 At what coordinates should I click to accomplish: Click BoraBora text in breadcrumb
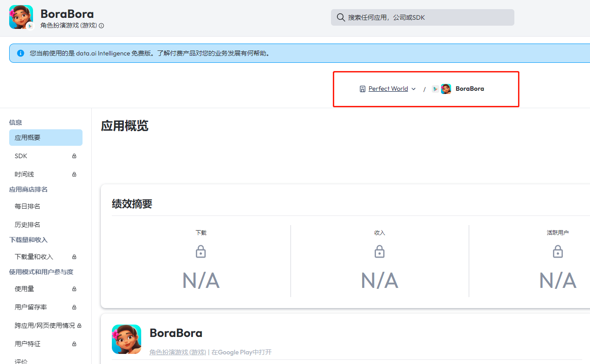coord(470,89)
